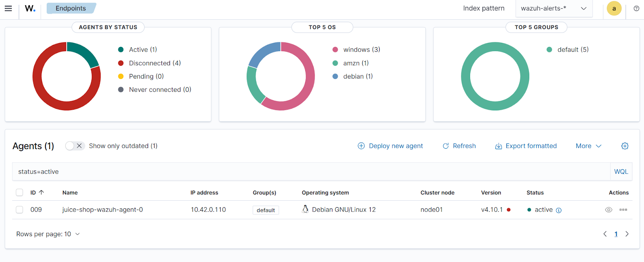644x262 pixels.
Task: Click the Wazuh logo home icon
Action: click(x=30, y=8)
